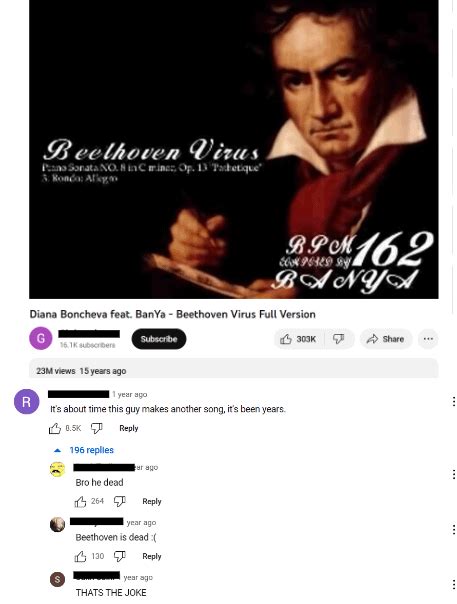Image resolution: width=457 pixels, height=604 pixels.
Task: Like the 'Bro he dead' reply
Action: 80,501
